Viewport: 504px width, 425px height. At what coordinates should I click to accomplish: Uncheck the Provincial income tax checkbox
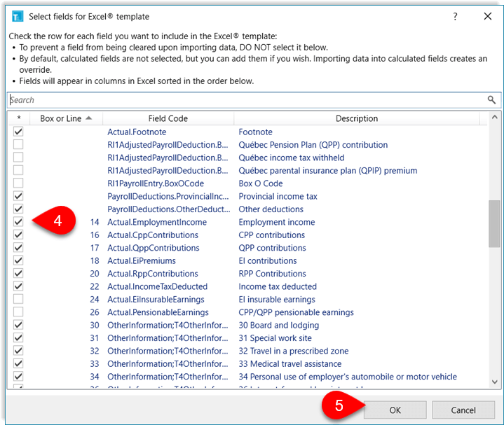(x=18, y=196)
